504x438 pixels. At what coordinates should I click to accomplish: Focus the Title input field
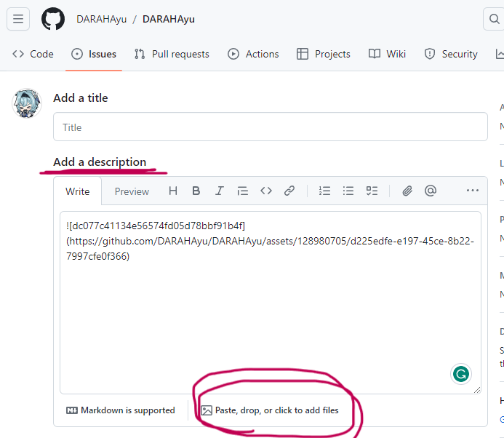[271, 127]
